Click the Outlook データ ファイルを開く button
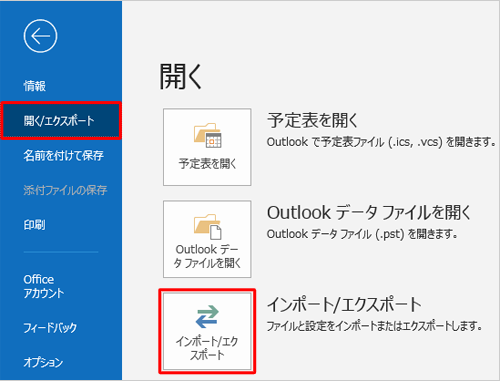The width and height of the screenshot is (500, 381). tap(207, 239)
